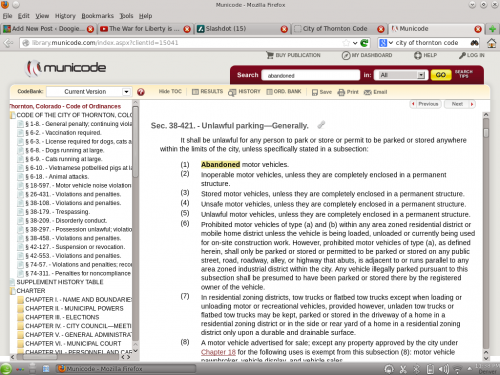Viewport: 500px width, 375px height.
Task: Click the bookmark star in URL bar
Action: (346, 43)
